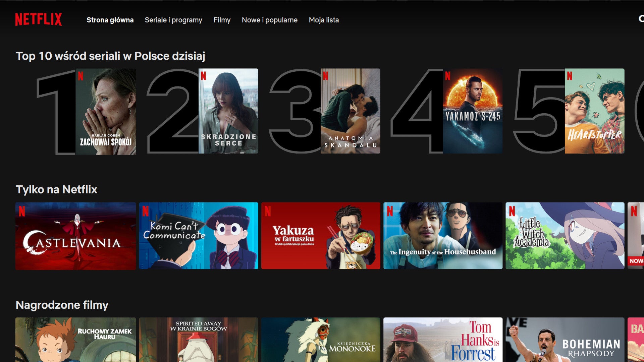Viewport: 644px width, 362px height.
Task: Go to Strona główna
Action: [x=110, y=20]
